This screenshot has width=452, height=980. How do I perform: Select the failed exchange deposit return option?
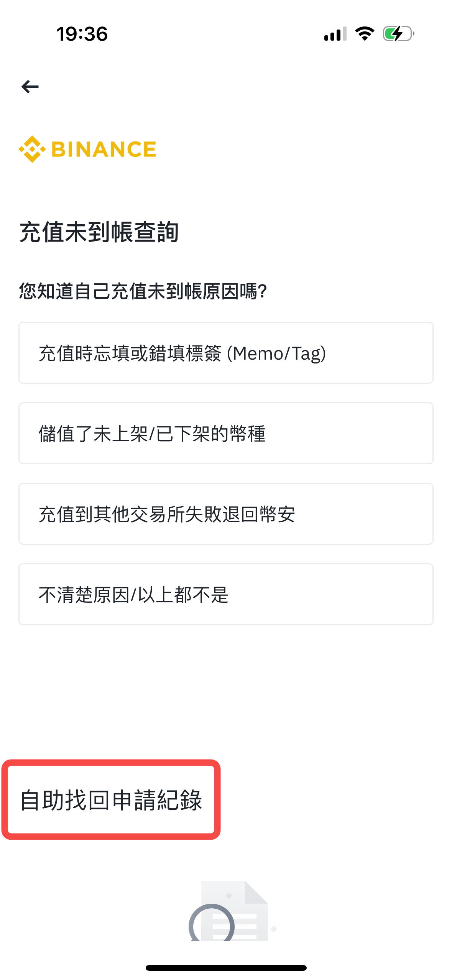pos(226,514)
